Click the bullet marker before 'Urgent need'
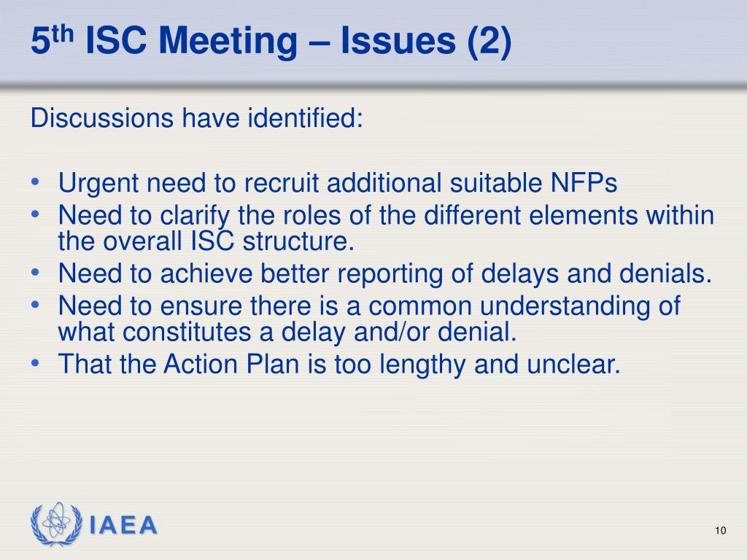 pyautogui.click(x=35, y=182)
